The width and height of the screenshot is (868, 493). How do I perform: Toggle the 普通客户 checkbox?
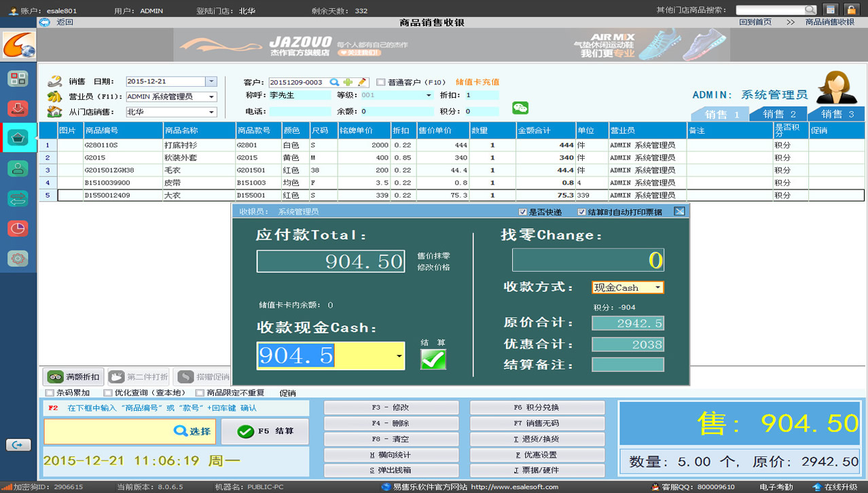(x=381, y=82)
